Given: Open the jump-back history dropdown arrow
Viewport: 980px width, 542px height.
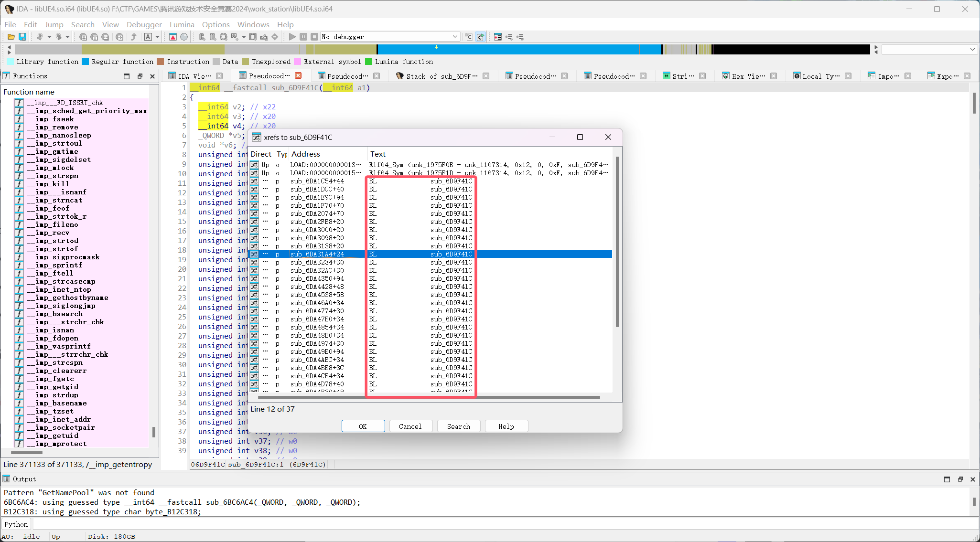Looking at the screenshot, I should pyautogui.click(x=49, y=37).
